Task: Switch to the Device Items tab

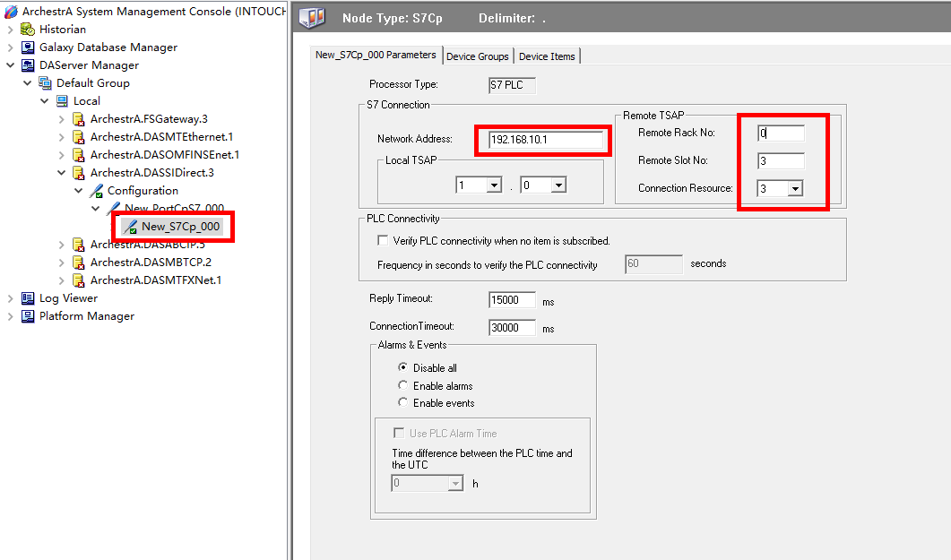Action: coord(547,56)
